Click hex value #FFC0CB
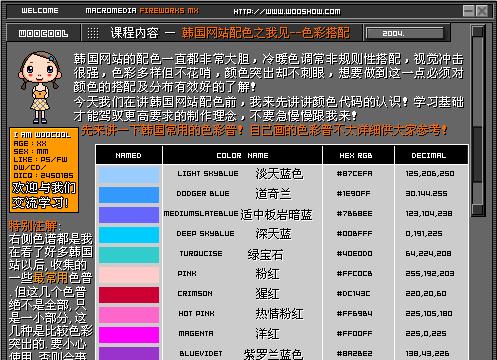 point(355,273)
